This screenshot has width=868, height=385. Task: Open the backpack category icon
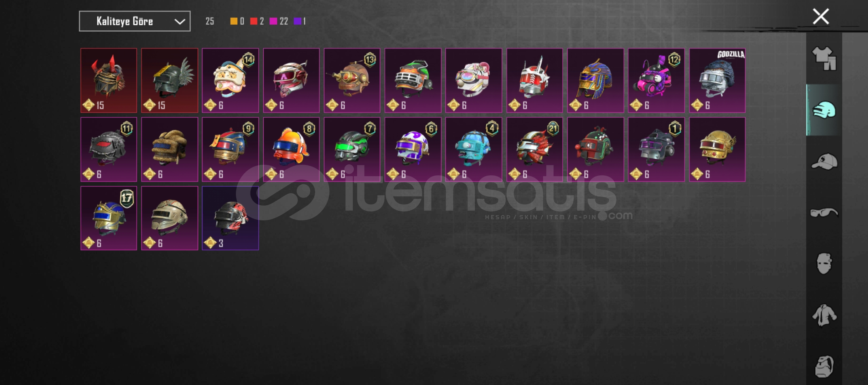(x=824, y=366)
